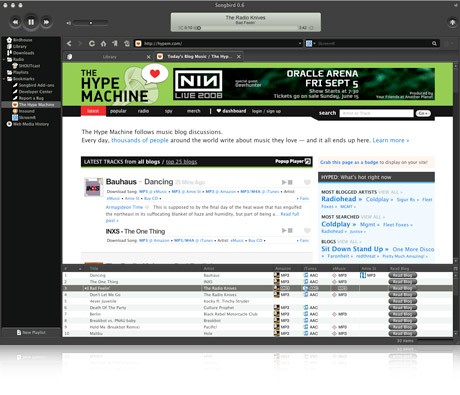The image size is (460, 395).
Task: Open the search engine selector dropdown
Action: (x=311, y=43)
